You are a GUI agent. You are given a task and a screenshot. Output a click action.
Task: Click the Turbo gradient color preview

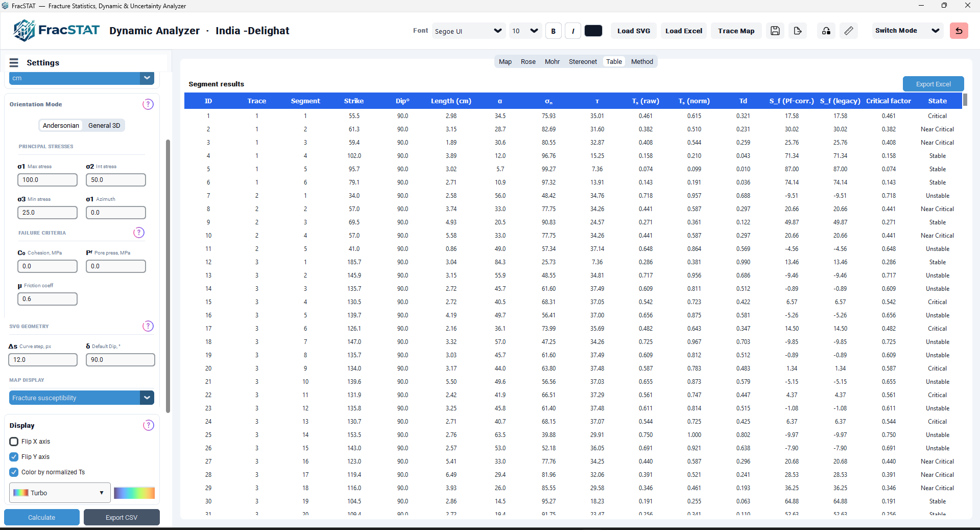coord(134,493)
